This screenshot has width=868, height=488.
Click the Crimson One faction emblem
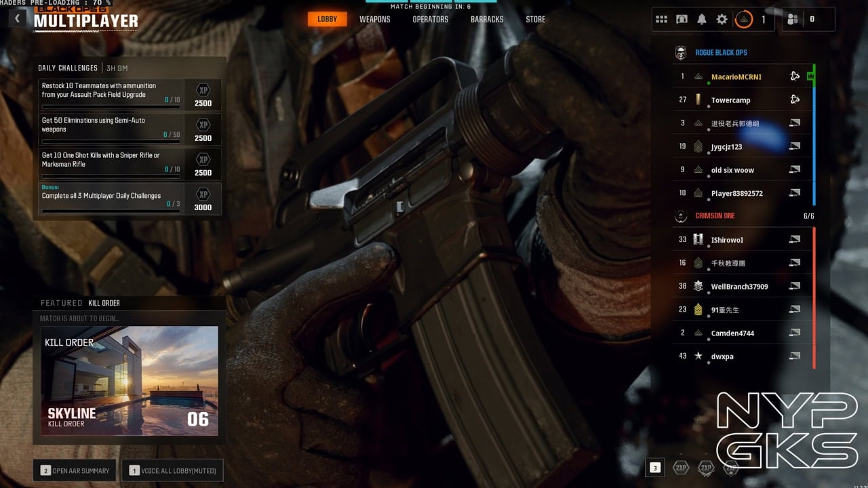point(681,216)
